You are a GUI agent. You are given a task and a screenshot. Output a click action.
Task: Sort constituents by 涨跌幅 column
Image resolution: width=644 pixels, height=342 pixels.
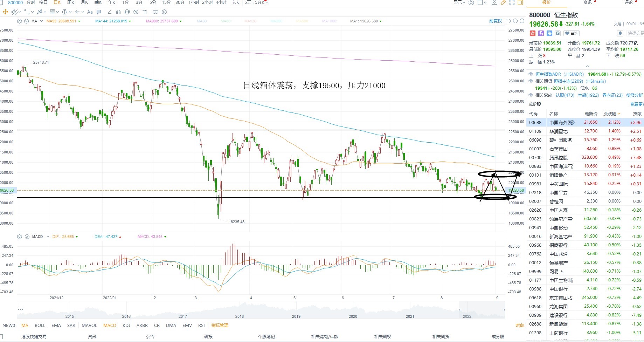click(x=611, y=114)
